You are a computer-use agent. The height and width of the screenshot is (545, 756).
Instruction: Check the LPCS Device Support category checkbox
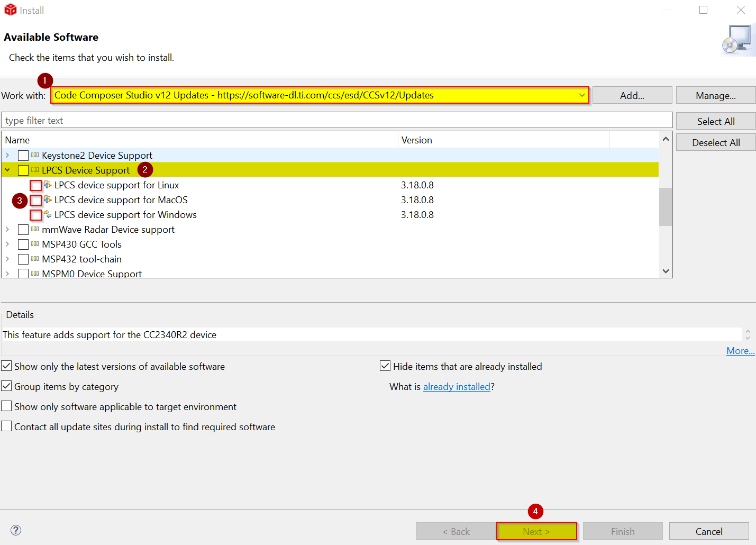[23, 170]
